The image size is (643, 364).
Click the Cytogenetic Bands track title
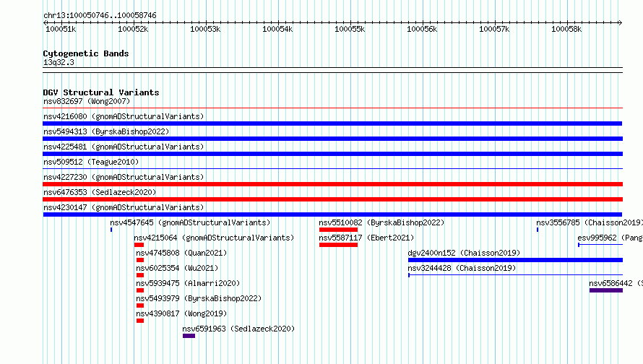click(x=86, y=53)
